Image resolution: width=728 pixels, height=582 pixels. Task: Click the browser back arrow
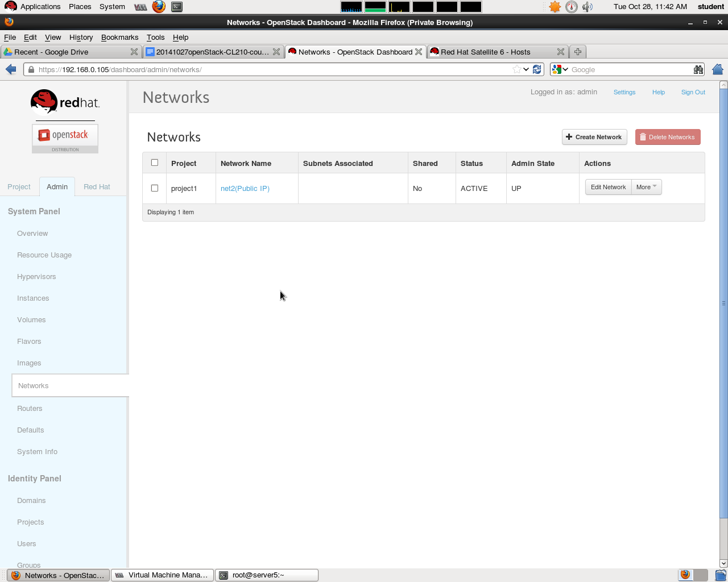11,69
